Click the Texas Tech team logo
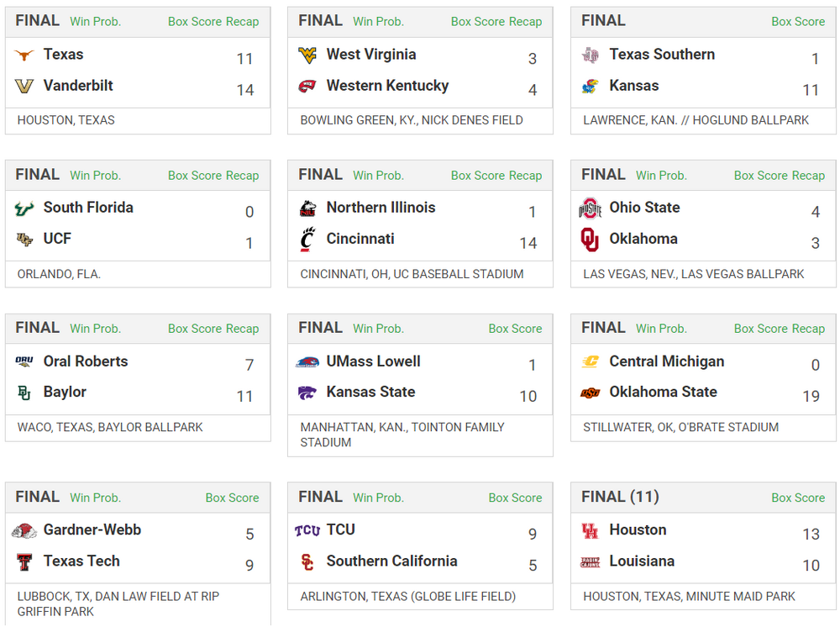Viewport: 840px width, 627px height. pyautogui.click(x=24, y=561)
